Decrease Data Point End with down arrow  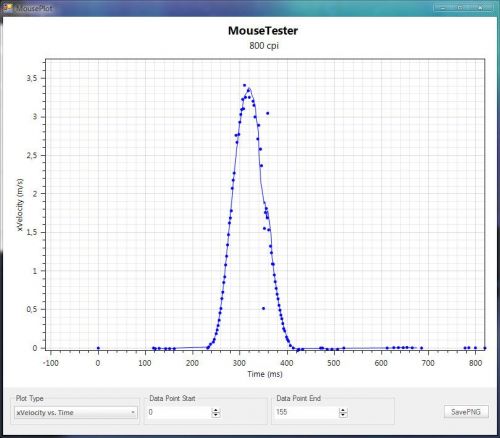343,415
